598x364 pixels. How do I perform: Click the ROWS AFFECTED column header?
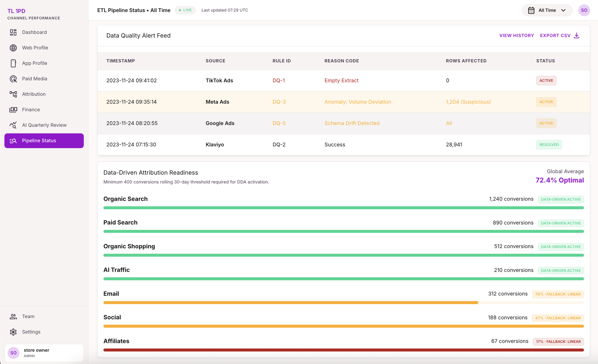coord(466,61)
